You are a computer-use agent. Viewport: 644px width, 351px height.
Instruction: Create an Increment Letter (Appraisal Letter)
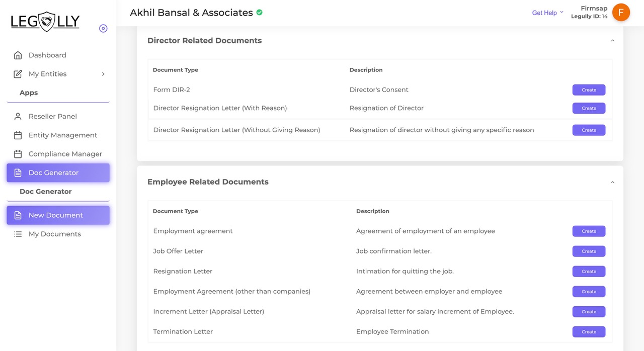click(x=589, y=312)
